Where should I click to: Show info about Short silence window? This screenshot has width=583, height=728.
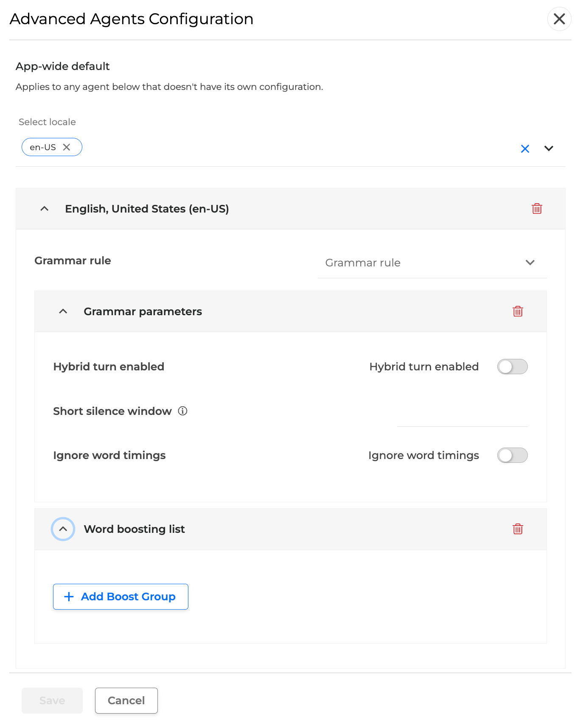(182, 411)
